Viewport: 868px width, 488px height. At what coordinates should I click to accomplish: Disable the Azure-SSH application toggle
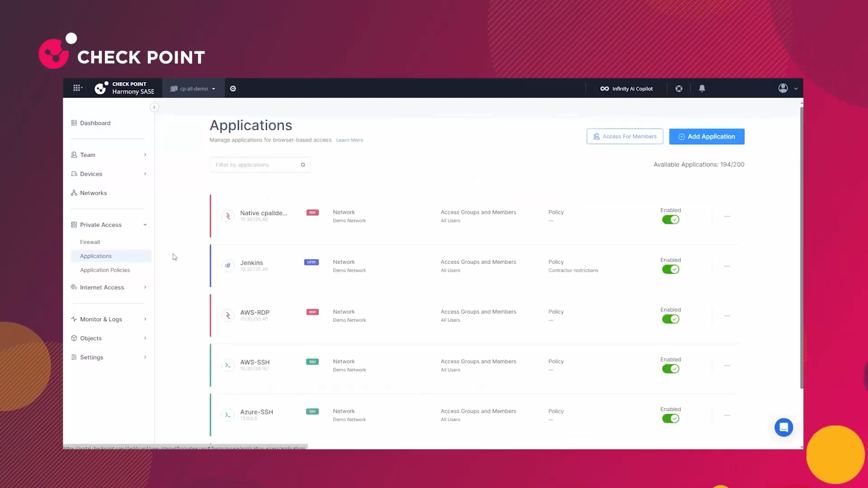pyautogui.click(x=670, y=418)
